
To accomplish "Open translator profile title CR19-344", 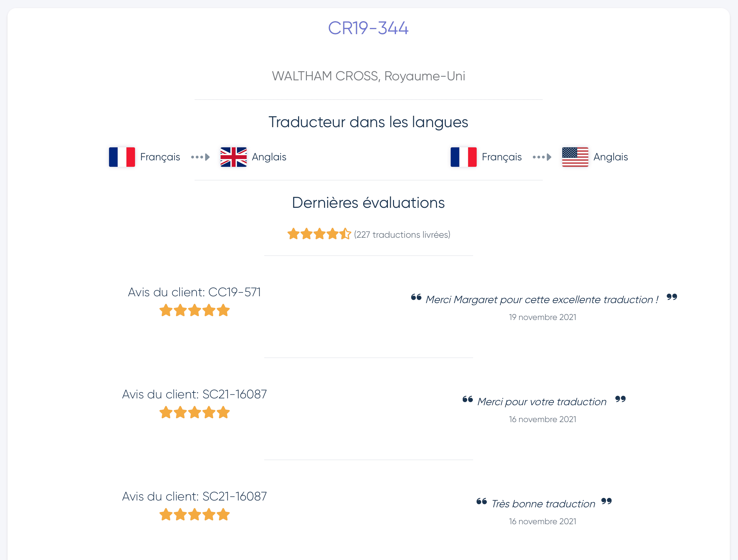I will [x=368, y=28].
